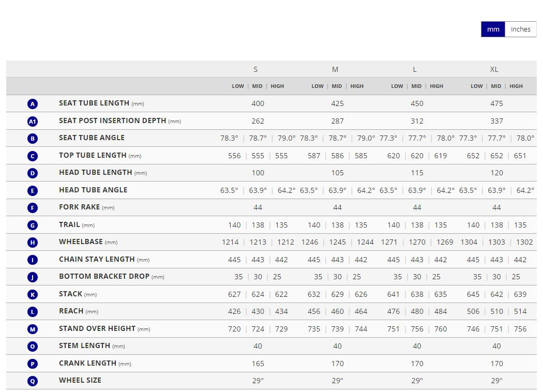Click the A badge for Seat Tube Length
Image resolution: width=543 pixels, height=392 pixels.
point(33,104)
